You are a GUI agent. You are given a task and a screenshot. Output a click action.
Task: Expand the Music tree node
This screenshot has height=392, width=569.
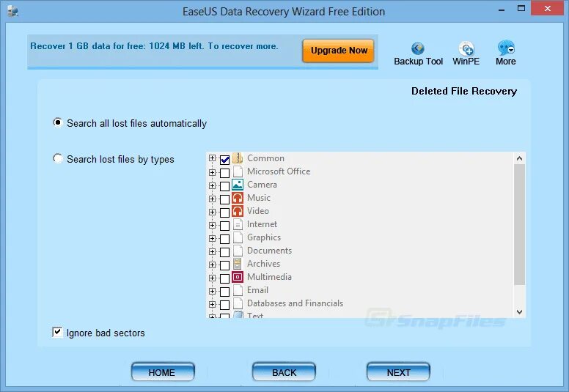tap(213, 199)
